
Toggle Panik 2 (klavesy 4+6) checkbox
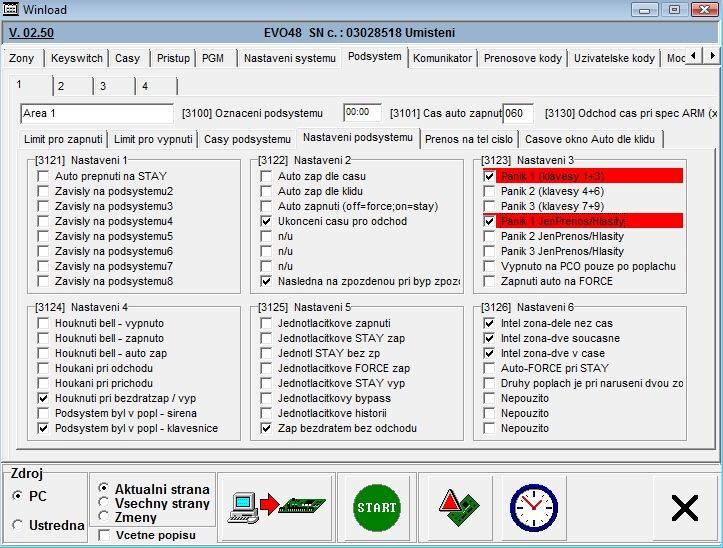click(x=489, y=191)
